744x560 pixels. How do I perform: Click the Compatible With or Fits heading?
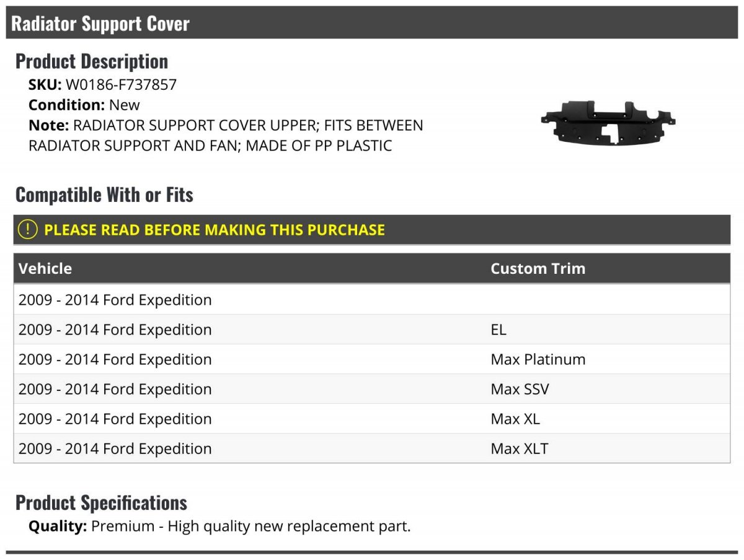(104, 195)
